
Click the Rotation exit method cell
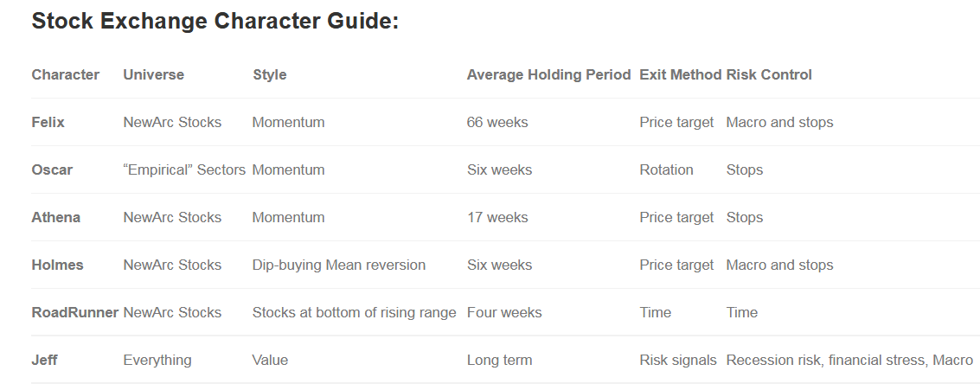pyautogui.click(x=666, y=169)
